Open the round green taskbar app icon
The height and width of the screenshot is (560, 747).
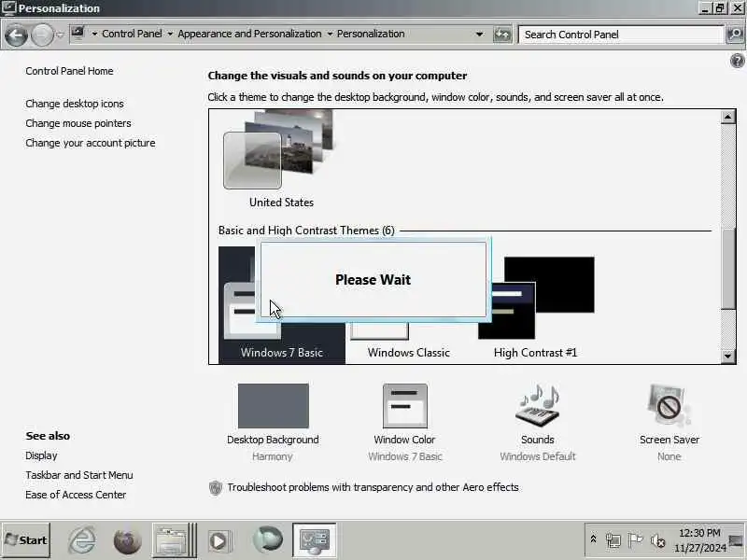point(268,540)
